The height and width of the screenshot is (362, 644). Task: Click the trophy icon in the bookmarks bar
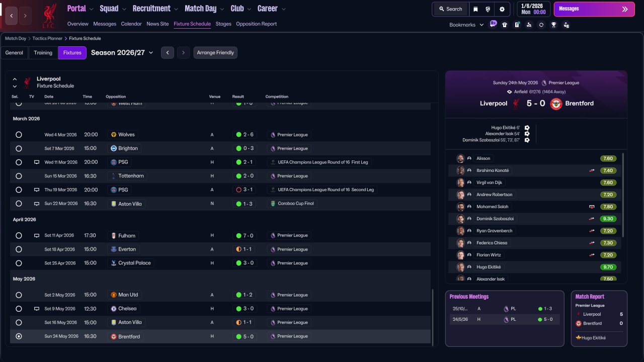click(x=553, y=25)
